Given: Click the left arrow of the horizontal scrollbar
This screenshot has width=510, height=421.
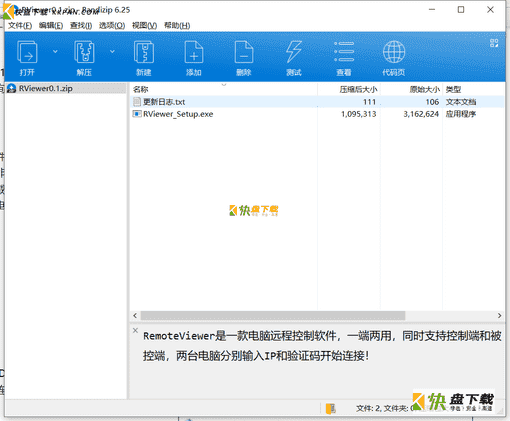Looking at the screenshot, I should (x=135, y=315).
